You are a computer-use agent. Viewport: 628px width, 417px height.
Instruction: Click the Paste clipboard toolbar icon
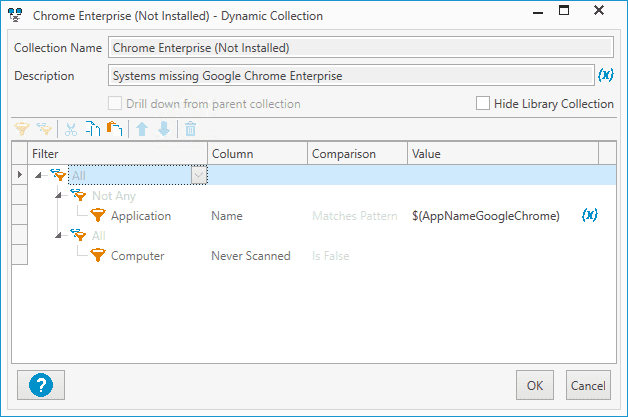(x=115, y=129)
